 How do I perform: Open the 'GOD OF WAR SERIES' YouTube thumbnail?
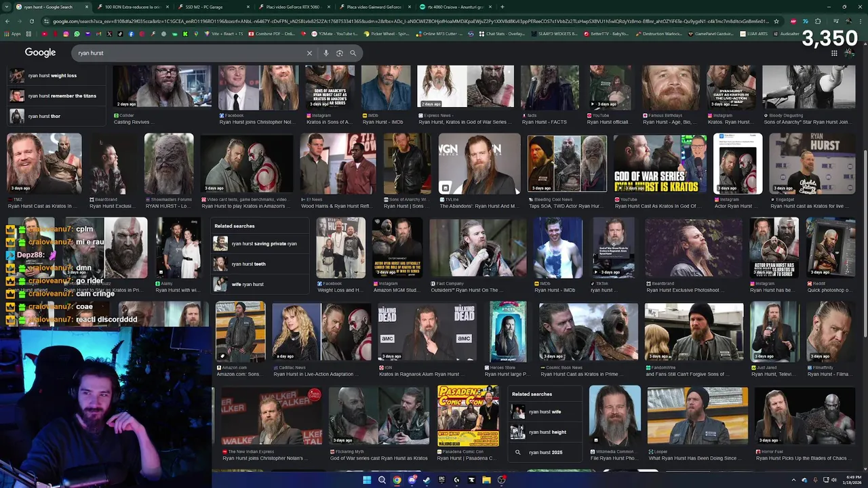pyautogui.click(x=660, y=163)
